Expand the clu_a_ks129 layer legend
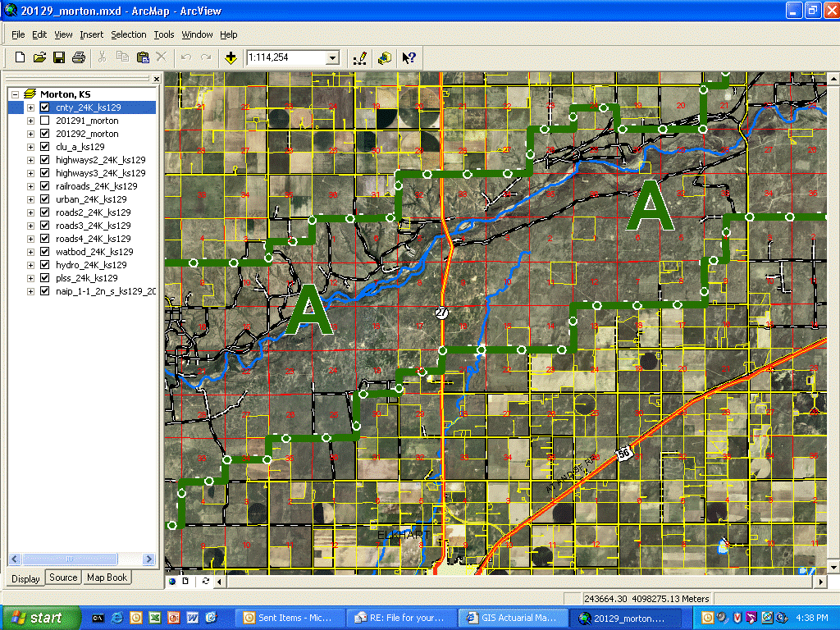840x630 pixels. pos(30,147)
